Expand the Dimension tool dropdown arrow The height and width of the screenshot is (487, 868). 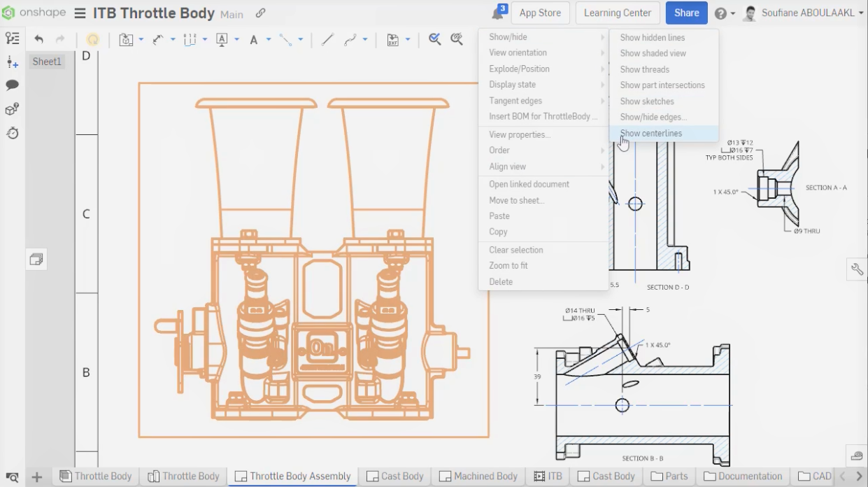(173, 40)
